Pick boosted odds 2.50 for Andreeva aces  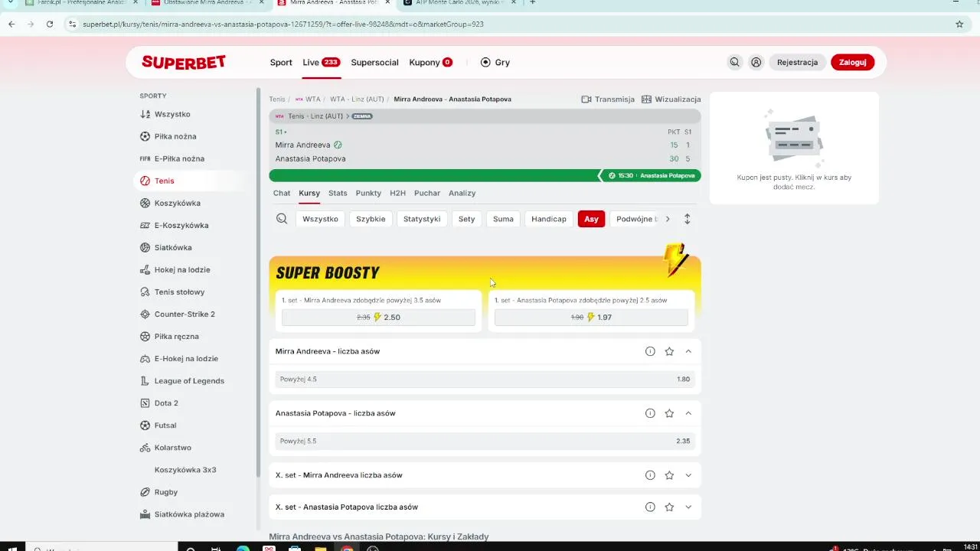pos(378,318)
